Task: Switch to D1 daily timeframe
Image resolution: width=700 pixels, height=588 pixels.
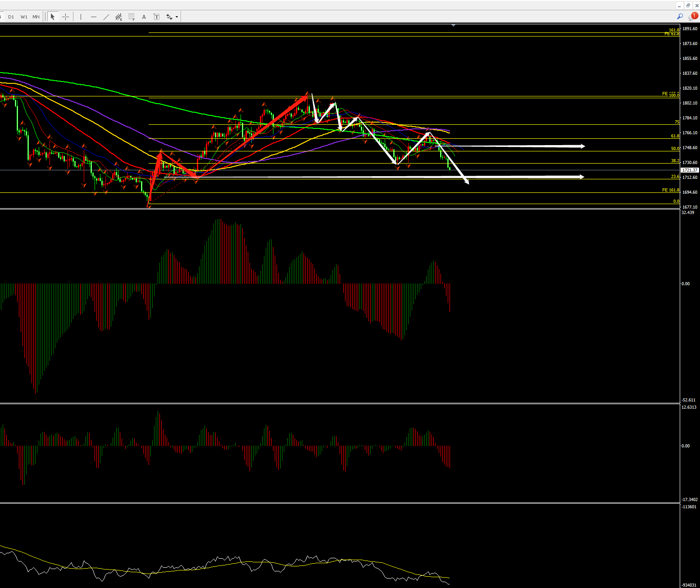Action: [11, 17]
